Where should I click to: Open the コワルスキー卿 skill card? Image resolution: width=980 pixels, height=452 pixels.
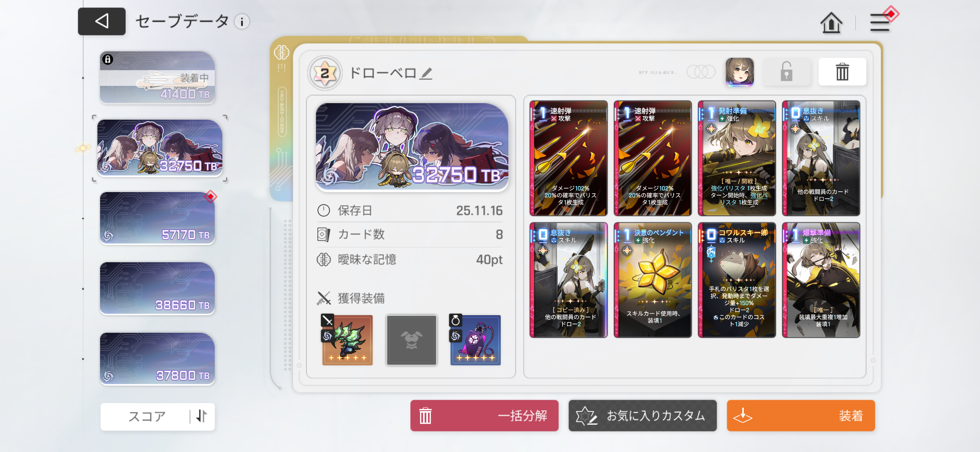coord(737,280)
